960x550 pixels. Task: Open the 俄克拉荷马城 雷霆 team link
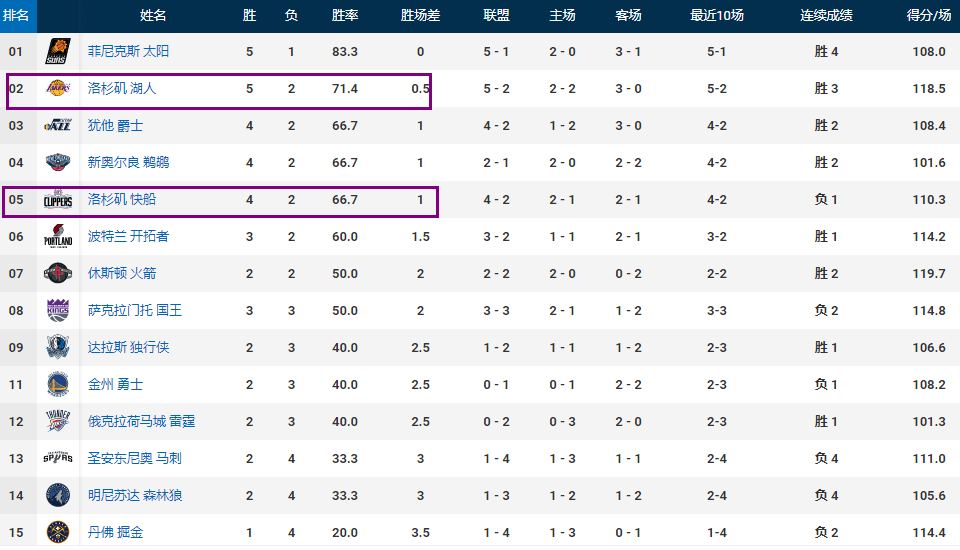(x=141, y=421)
